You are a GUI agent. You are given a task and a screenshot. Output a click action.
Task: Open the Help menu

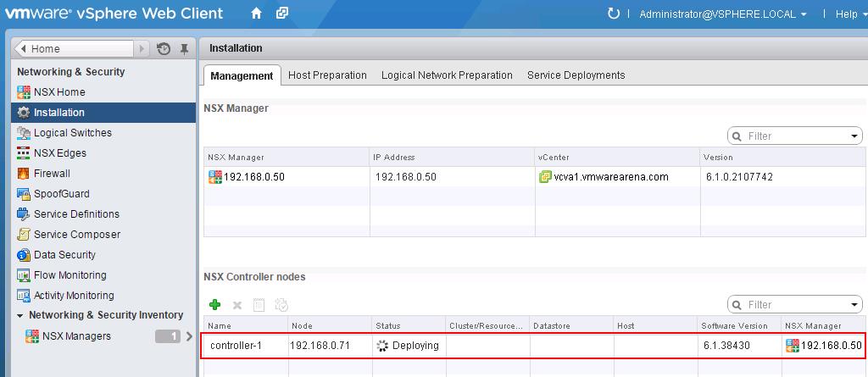click(850, 14)
